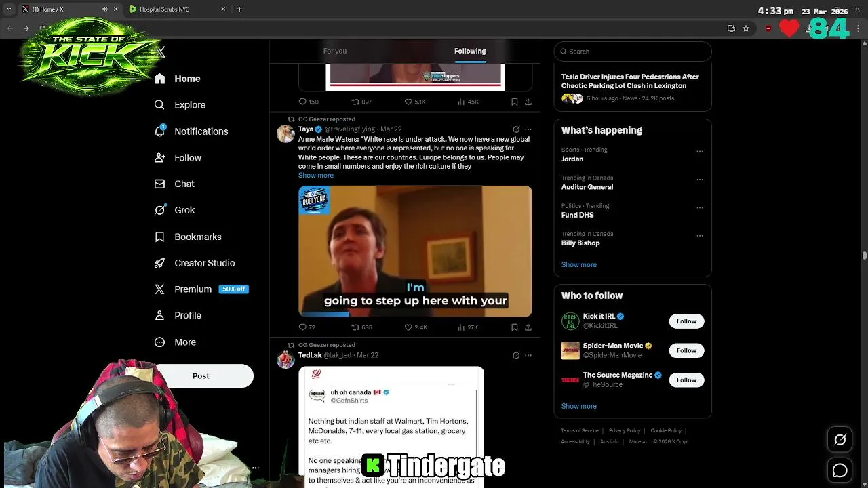Open more options on TedLak's post
The width and height of the screenshot is (868, 488).
528,355
